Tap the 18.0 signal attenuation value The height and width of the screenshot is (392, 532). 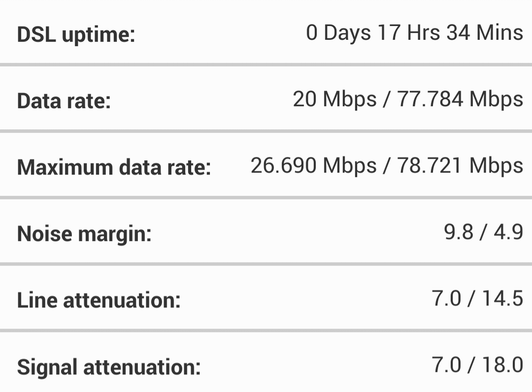(502, 365)
